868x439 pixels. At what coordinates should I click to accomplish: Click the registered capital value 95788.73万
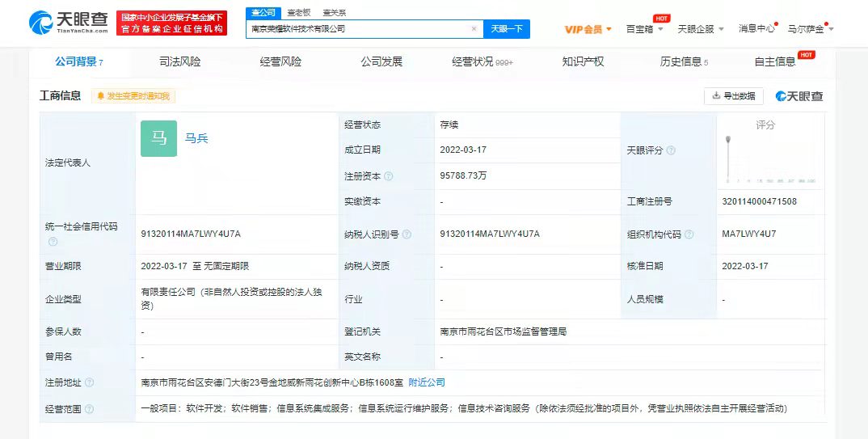pyautogui.click(x=463, y=175)
